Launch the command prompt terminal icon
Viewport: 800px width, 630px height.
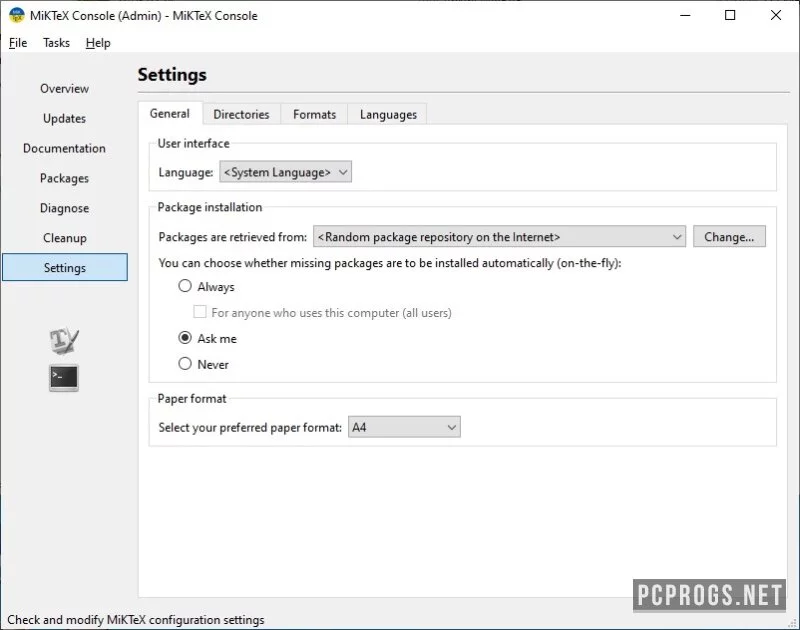pyautogui.click(x=64, y=378)
